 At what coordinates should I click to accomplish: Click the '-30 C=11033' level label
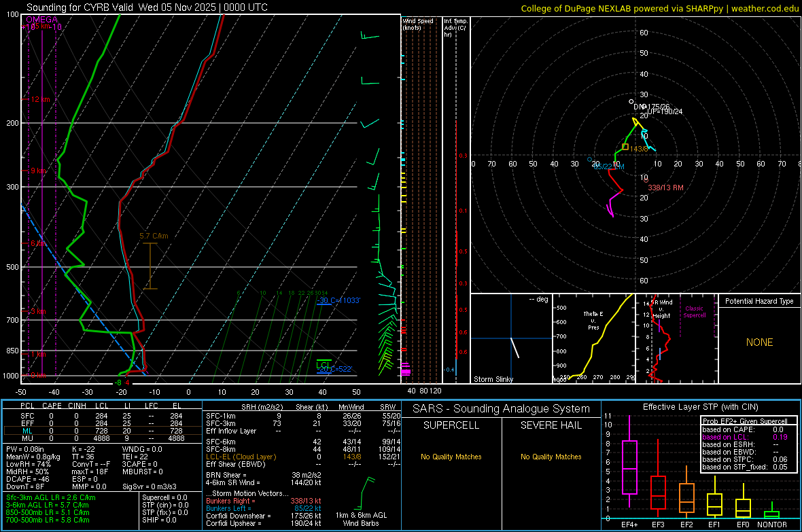(x=338, y=300)
